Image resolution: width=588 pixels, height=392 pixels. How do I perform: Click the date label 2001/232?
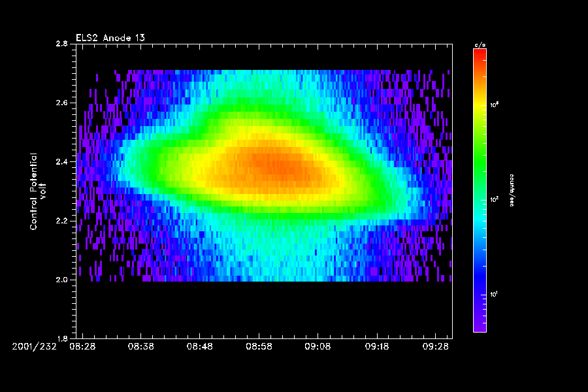click(34, 347)
